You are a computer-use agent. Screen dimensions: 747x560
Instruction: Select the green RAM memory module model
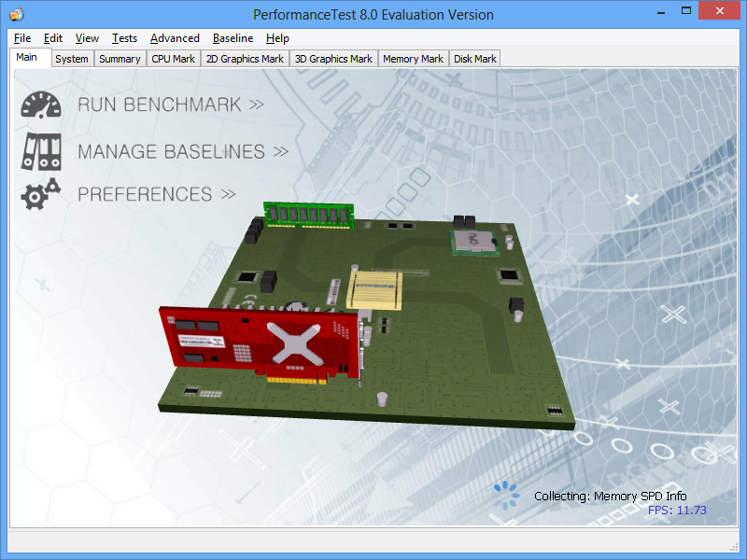309,216
